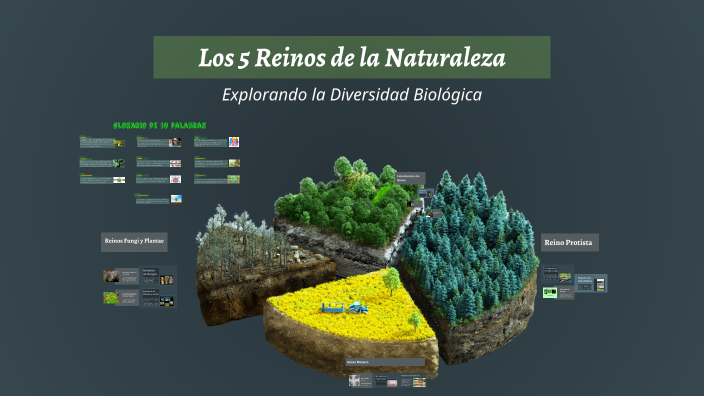
Task: Open the light green Protista thumbnail
Action: click(x=550, y=293)
